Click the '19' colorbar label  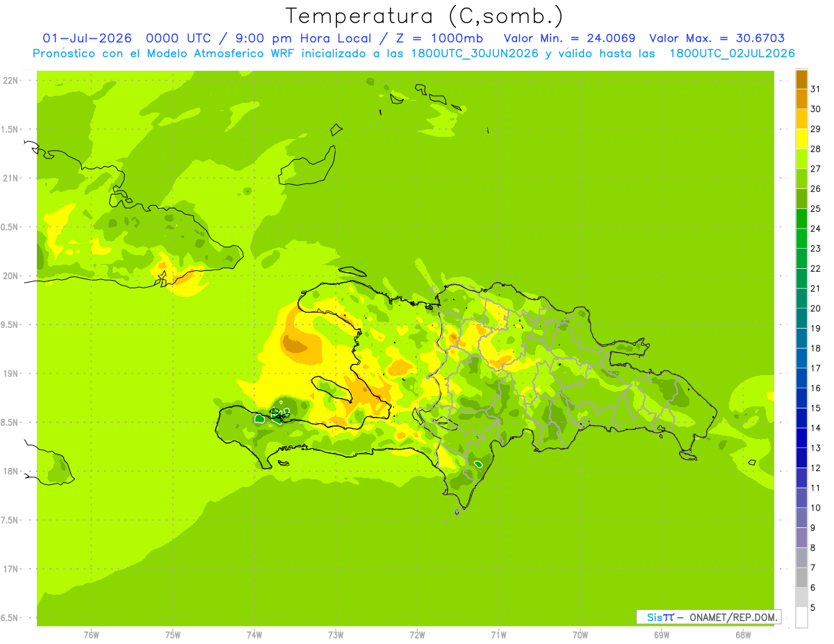pyautogui.click(x=815, y=329)
